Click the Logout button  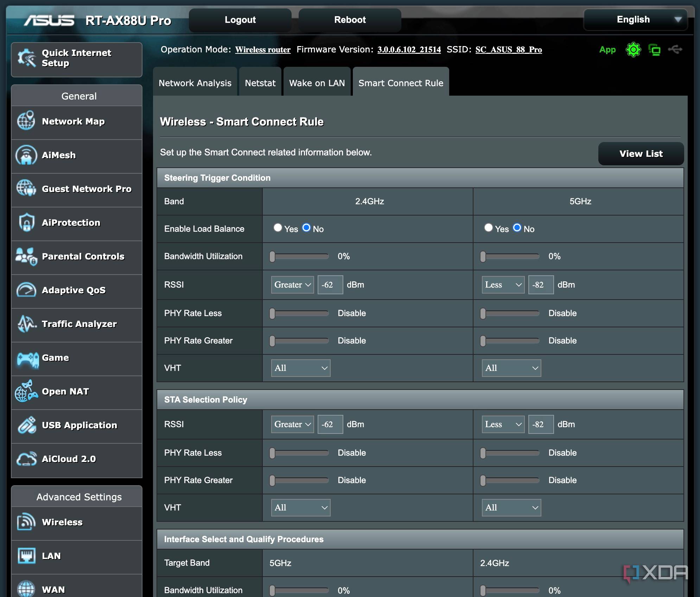240,20
